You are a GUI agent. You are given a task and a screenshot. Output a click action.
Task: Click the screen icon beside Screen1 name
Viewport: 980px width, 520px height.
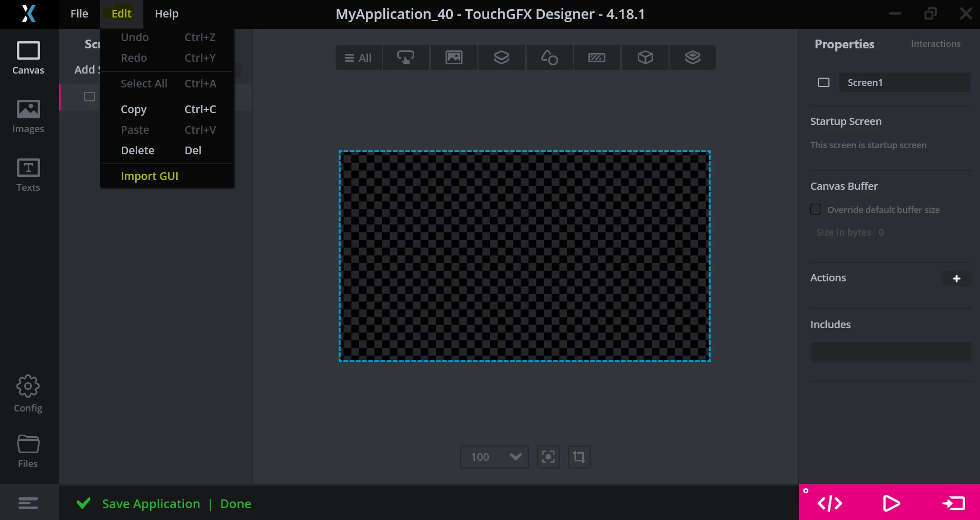pyautogui.click(x=824, y=82)
